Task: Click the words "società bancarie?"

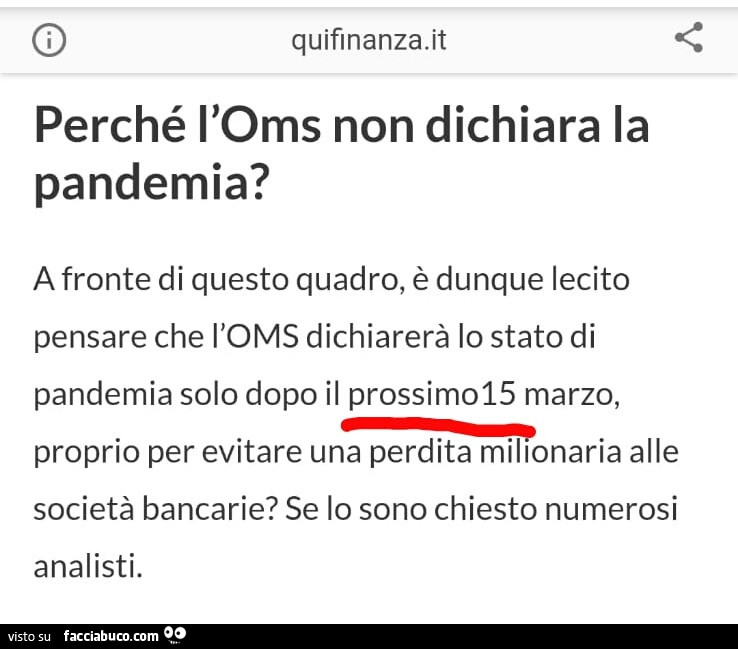Action: (x=155, y=509)
